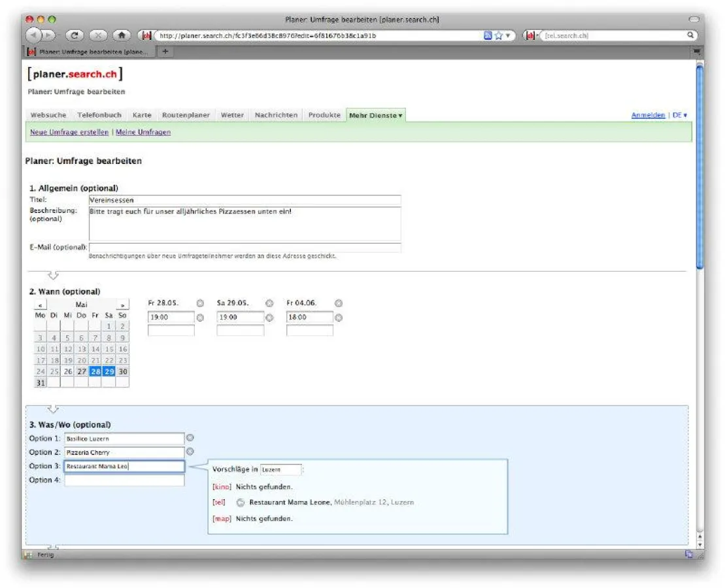Open the Routenplaner tab
Screen dimensions: 725x588
[185, 114]
